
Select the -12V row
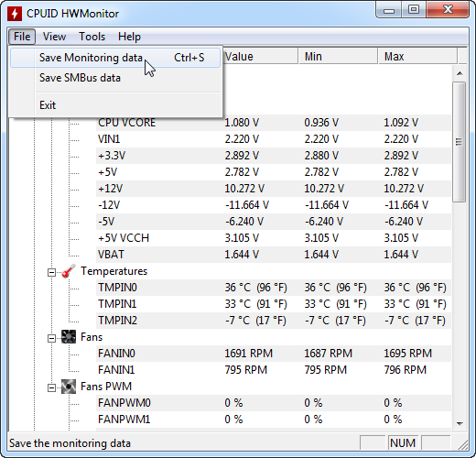point(274,205)
